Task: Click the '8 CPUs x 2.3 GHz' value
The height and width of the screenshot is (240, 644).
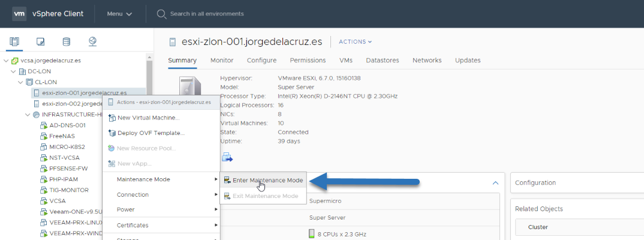Action: 342,235
